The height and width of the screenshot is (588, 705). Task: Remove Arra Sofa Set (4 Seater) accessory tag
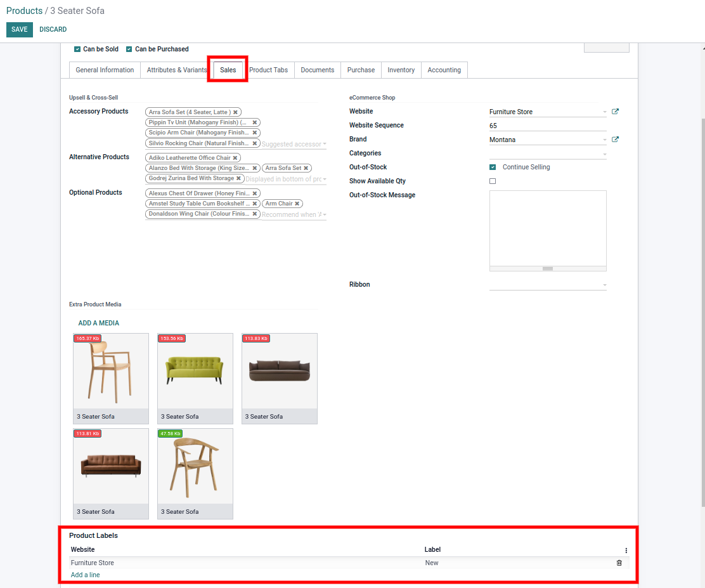pyautogui.click(x=235, y=112)
